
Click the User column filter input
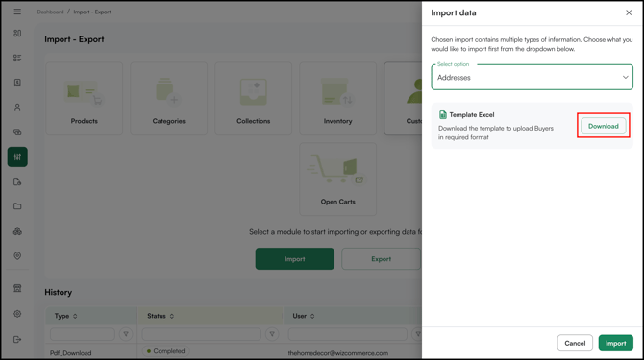tap(347, 334)
